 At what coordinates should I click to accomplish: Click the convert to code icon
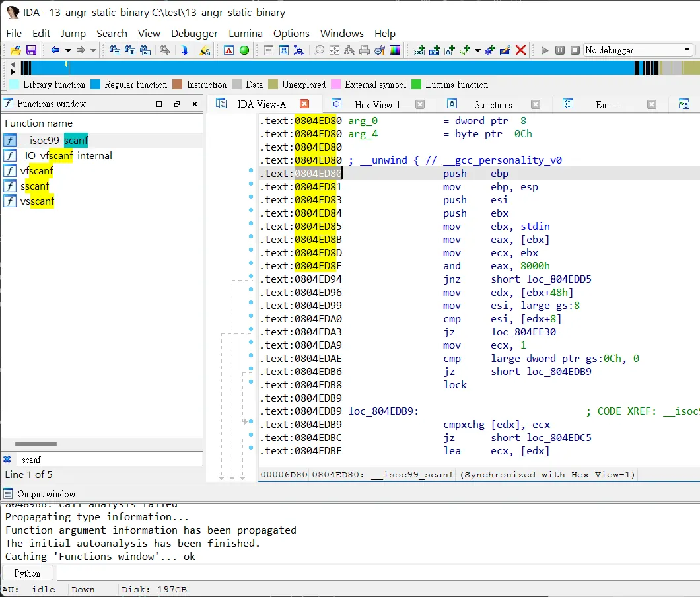[419, 50]
